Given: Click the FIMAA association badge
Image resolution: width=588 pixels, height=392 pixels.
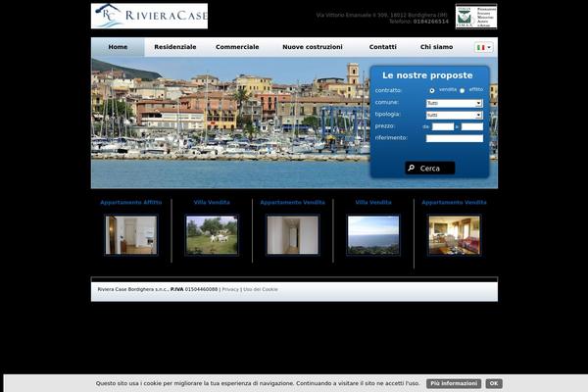Looking at the screenshot, I should (476, 16).
